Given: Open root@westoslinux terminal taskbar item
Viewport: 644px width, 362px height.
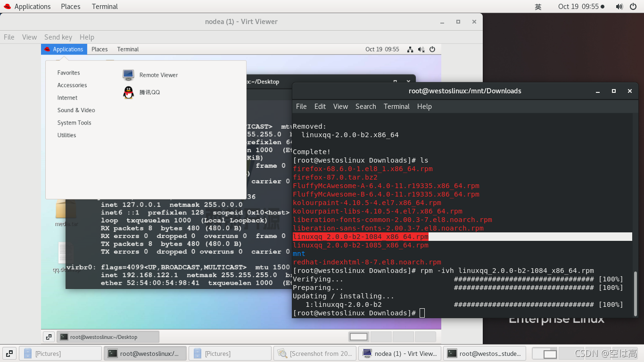Looking at the screenshot, I should [145, 354].
